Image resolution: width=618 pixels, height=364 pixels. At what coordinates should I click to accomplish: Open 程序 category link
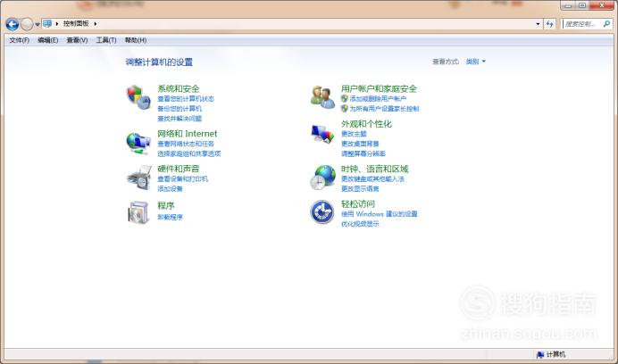pos(166,205)
